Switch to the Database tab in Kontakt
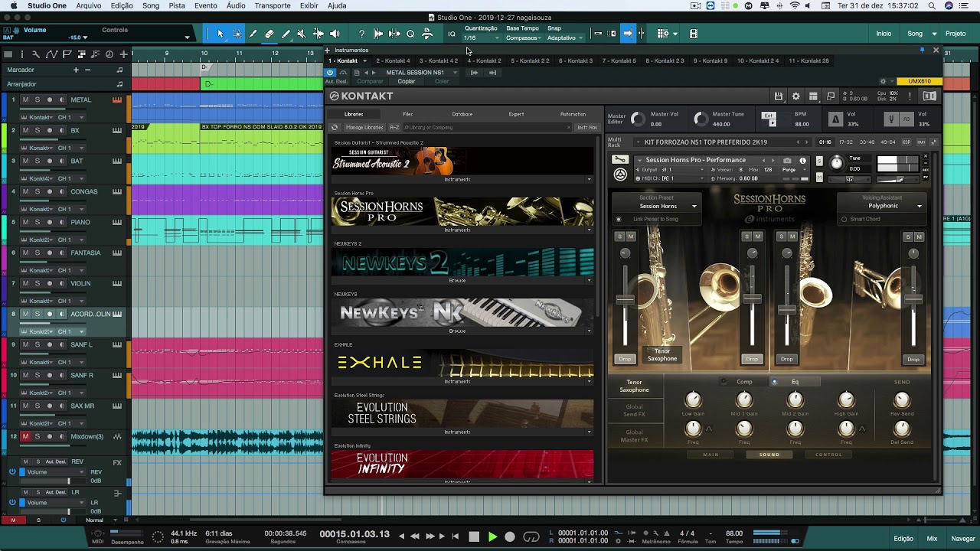The image size is (980, 551). coord(462,114)
